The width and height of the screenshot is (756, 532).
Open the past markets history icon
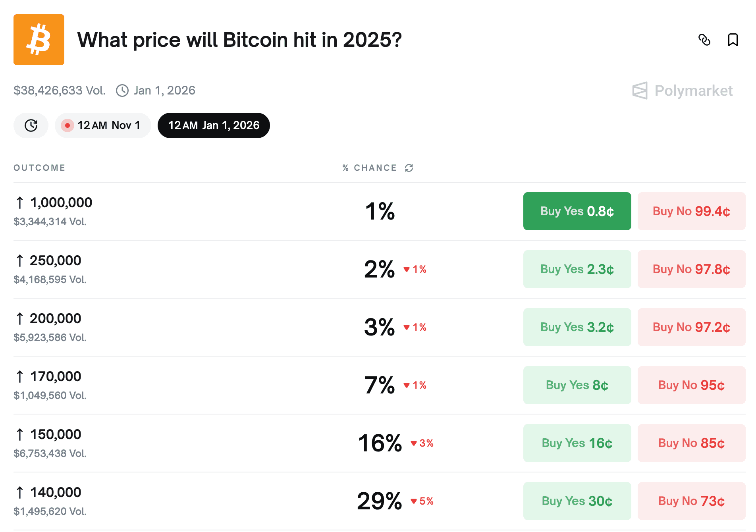pos(31,125)
